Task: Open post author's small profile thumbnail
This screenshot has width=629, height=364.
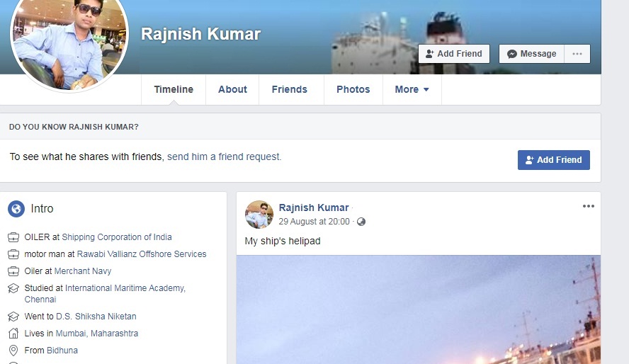Action: pyautogui.click(x=259, y=215)
